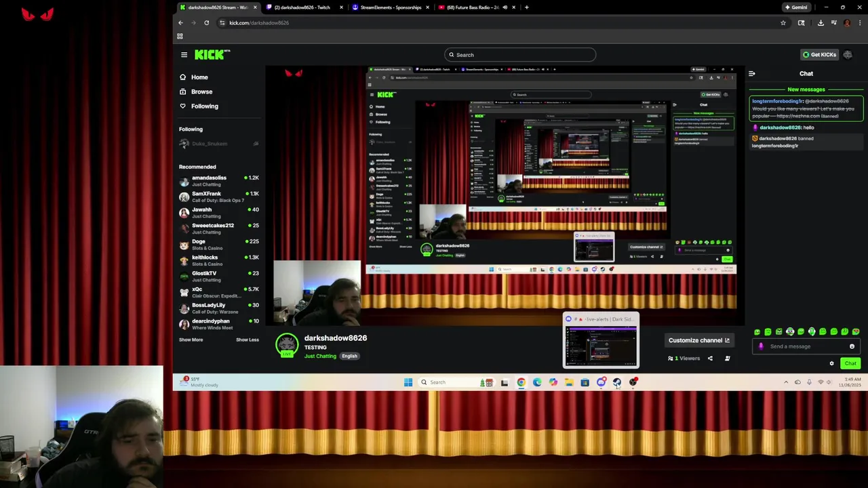
Task: Collapse the chat panel with the arrow icon
Action: [x=751, y=73]
